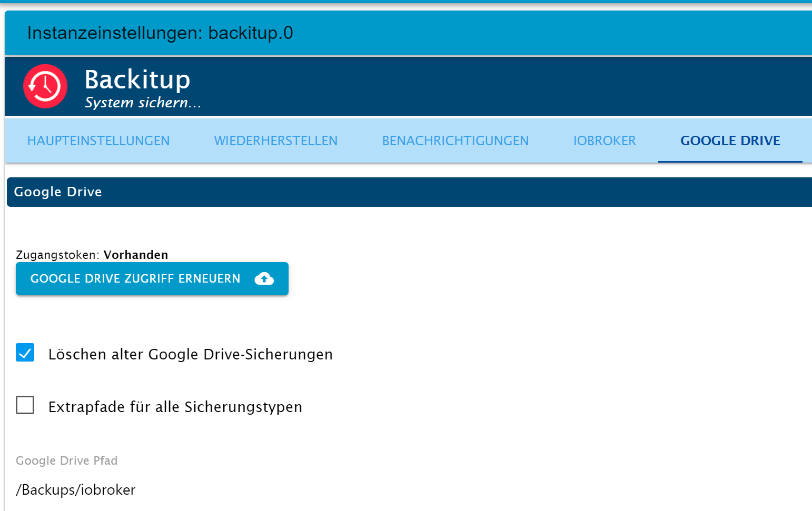The image size is (812, 511).
Task: Click the Google Drive Pfad label
Action: [67, 460]
